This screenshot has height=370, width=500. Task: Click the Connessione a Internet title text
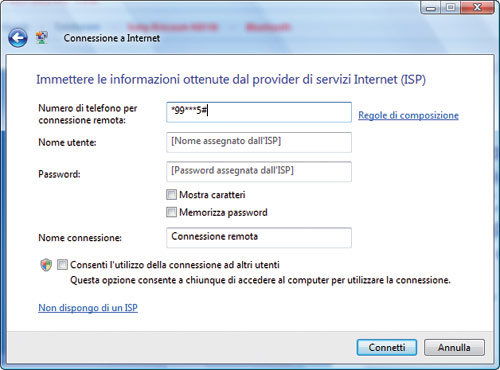click(x=112, y=38)
